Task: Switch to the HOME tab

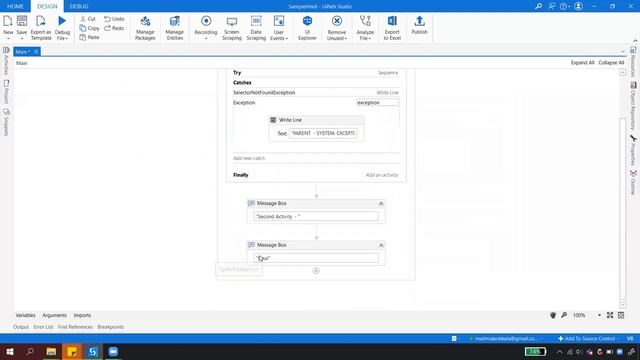Action: click(x=15, y=6)
